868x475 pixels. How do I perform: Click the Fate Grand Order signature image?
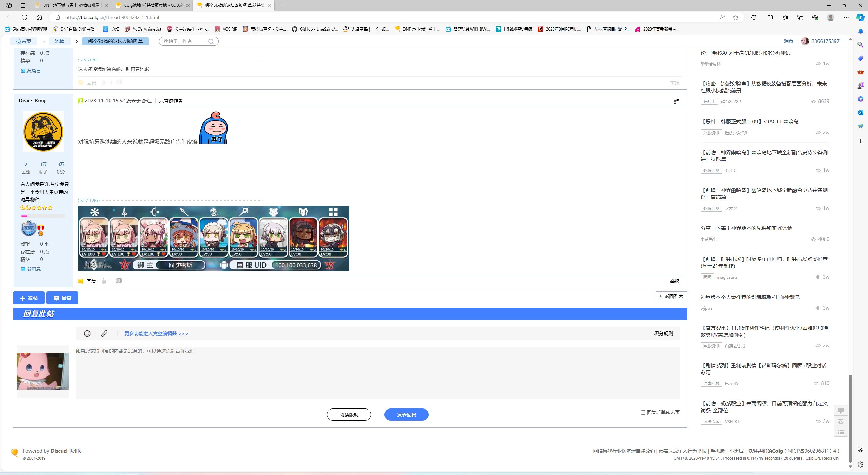(x=214, y=239)
